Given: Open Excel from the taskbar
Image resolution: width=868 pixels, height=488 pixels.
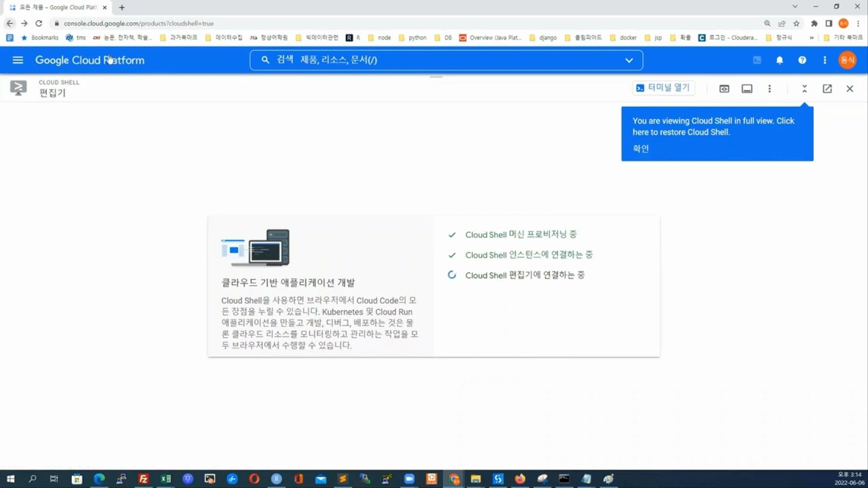Looking at the screenshot, I should point(165,479).
